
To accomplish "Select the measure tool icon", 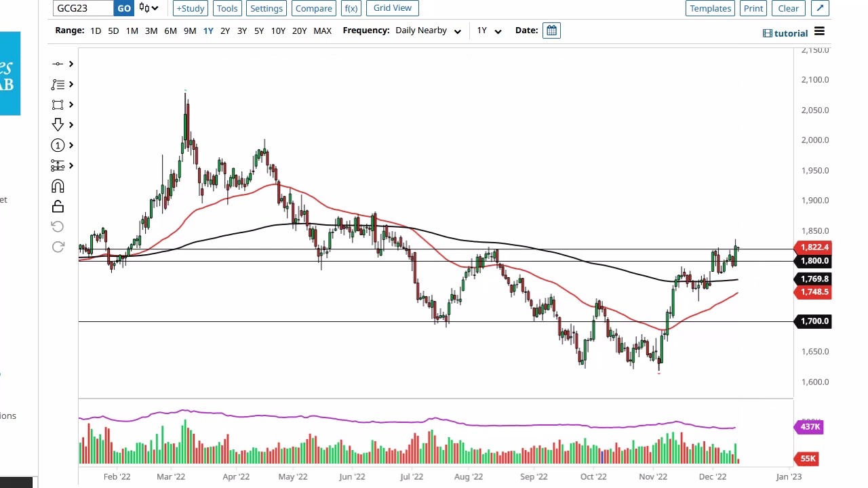I will tap(58, 165).
